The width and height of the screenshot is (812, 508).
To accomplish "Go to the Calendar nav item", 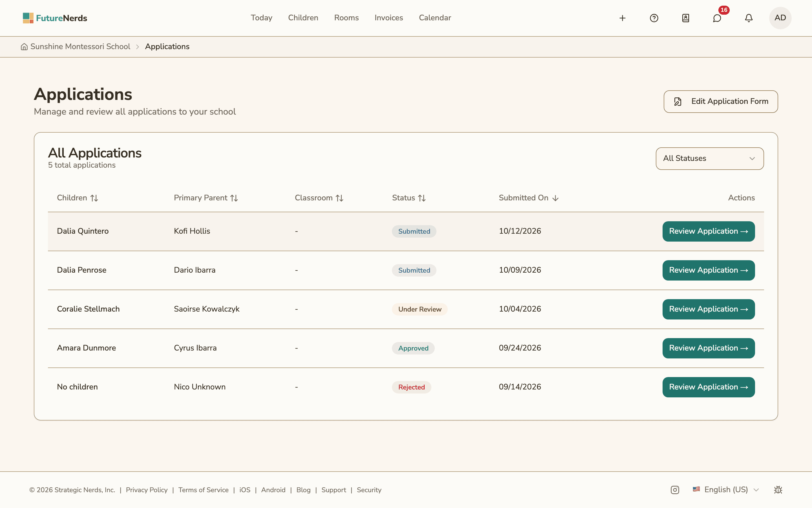I will pos(435,18).
